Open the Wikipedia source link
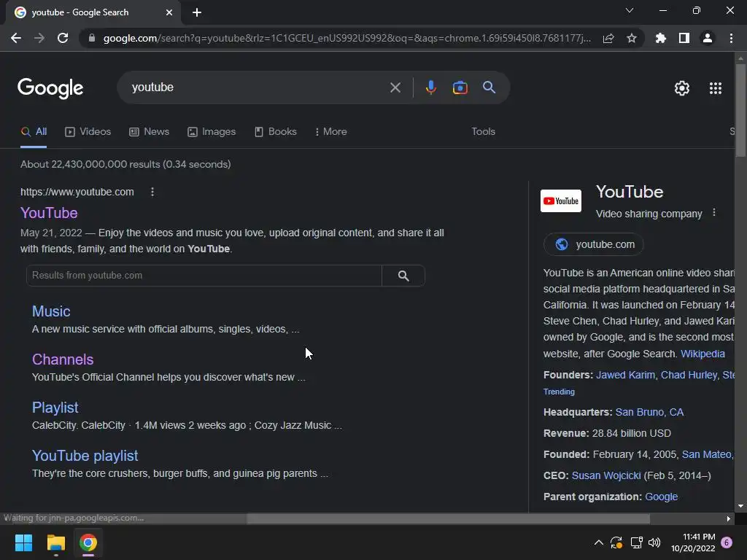The width and height of the screenshot is (747, 560). pyautogui.click(x=703, y=354)
